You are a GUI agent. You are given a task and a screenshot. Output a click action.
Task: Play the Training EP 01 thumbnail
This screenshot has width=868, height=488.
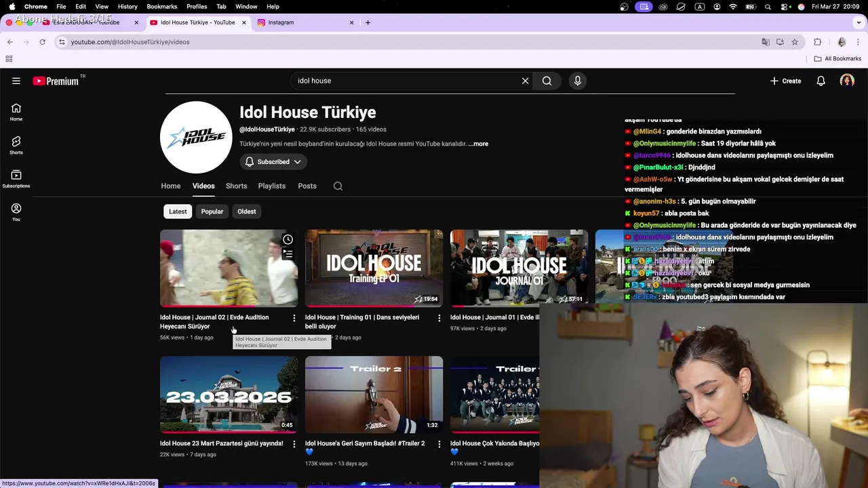374,268
